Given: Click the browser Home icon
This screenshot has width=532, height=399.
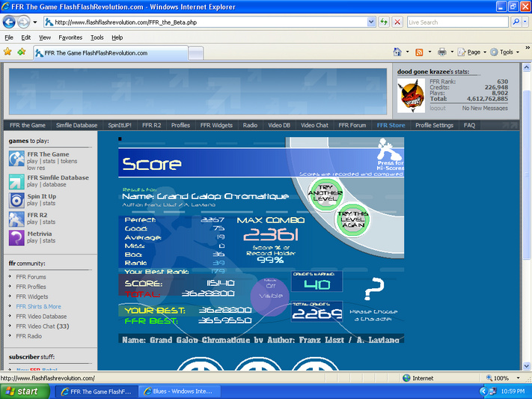Looking at the screenshot, I should tap(397, 52).
